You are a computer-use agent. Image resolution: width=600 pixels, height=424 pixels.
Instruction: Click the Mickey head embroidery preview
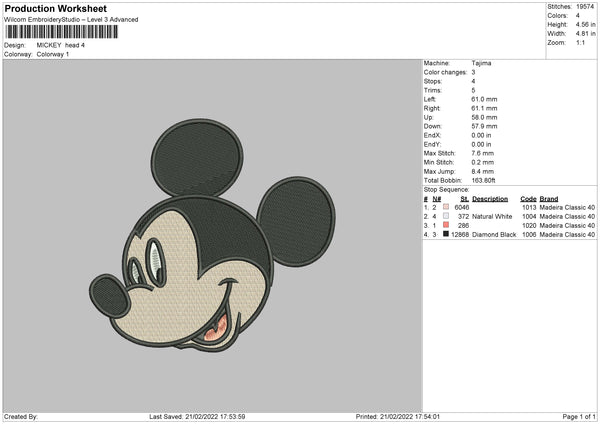point(212,235)
